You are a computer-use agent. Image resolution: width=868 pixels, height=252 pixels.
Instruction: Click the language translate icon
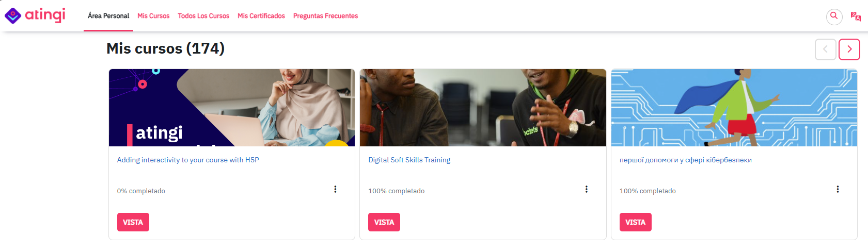tap(856, 16)
